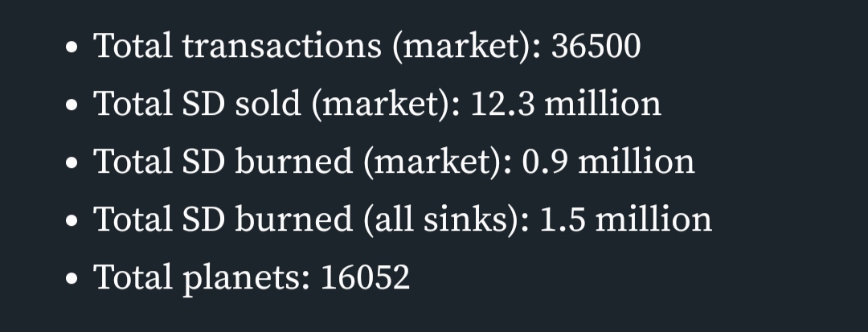Screen dimensions: 868x332
Task: Select the bullet before SD burned (all sinks)
Action: [x=72, y=221]
